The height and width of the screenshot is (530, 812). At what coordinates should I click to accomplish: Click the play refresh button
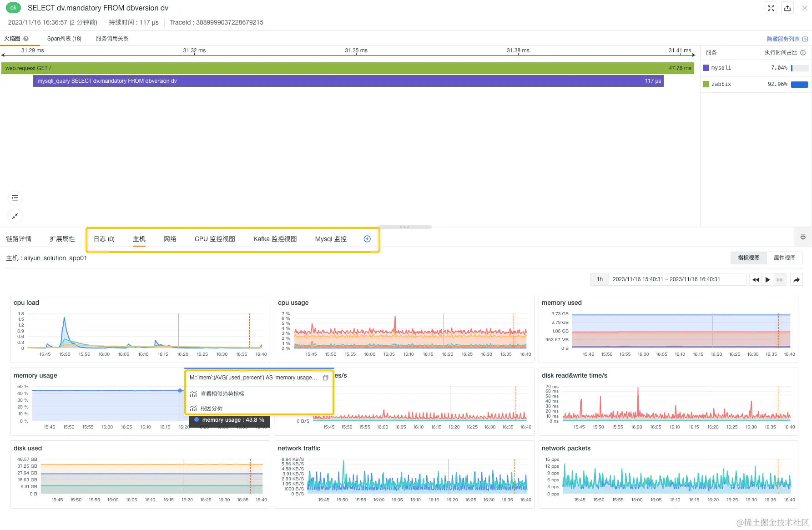(768, 280)
